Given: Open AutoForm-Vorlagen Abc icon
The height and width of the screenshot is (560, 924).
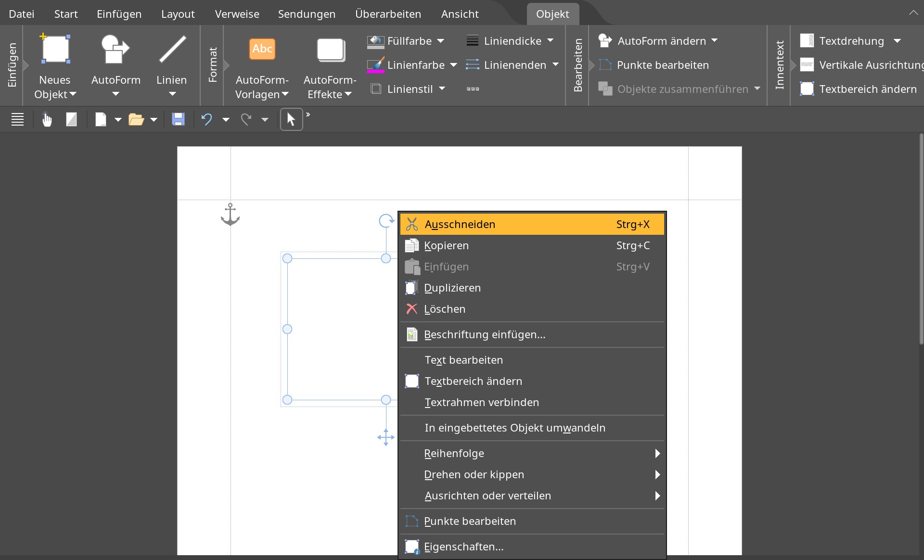Looking at the screenshot, I should [262, 49].
